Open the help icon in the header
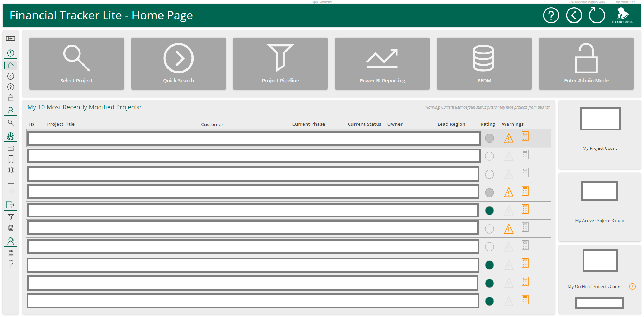 tap(551, 15)
